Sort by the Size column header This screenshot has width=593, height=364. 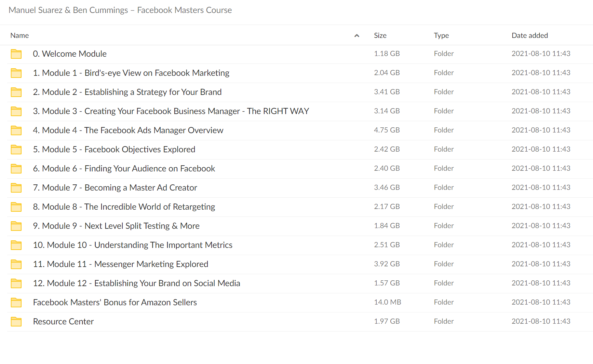(380, 36)
